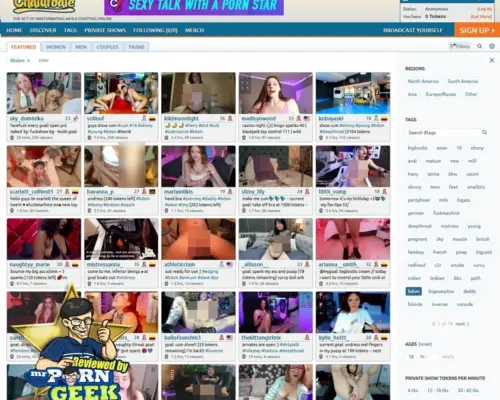Select the Other region filter
Viewport: 500px width, 400px height.
471,94
